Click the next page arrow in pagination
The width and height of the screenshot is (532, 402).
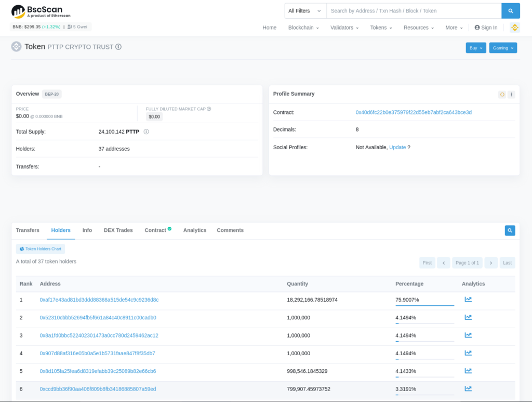point(491,263)
